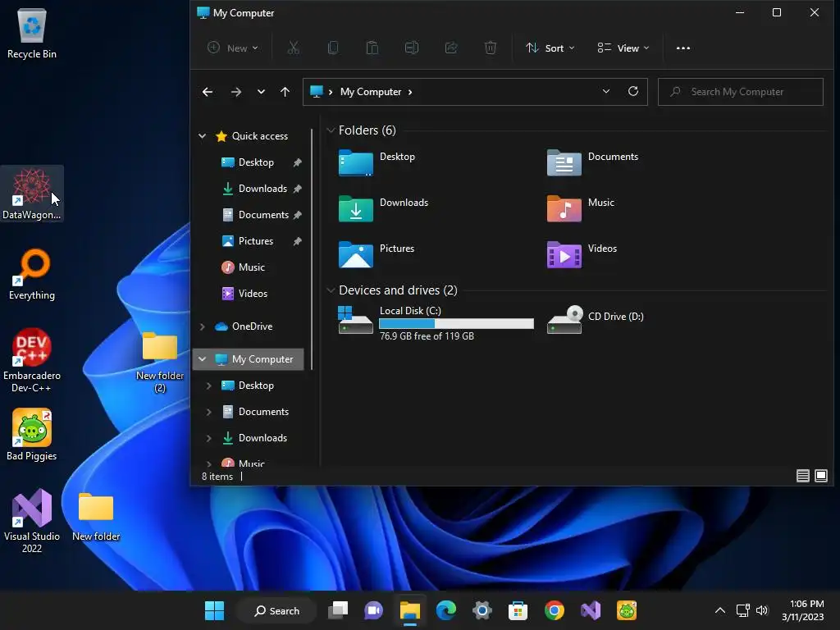
Task: Click the taskbar clock and date
Action: 802,610
